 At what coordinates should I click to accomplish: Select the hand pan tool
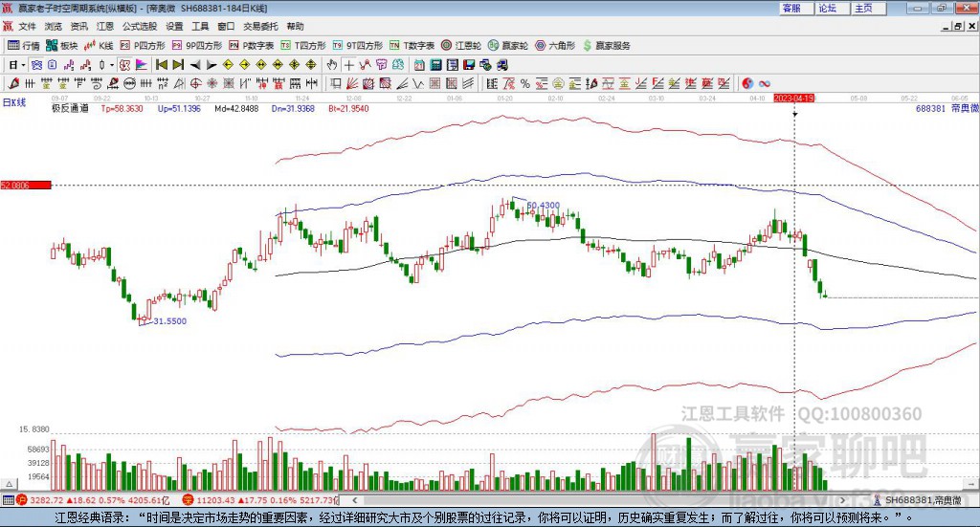[332, 65]
